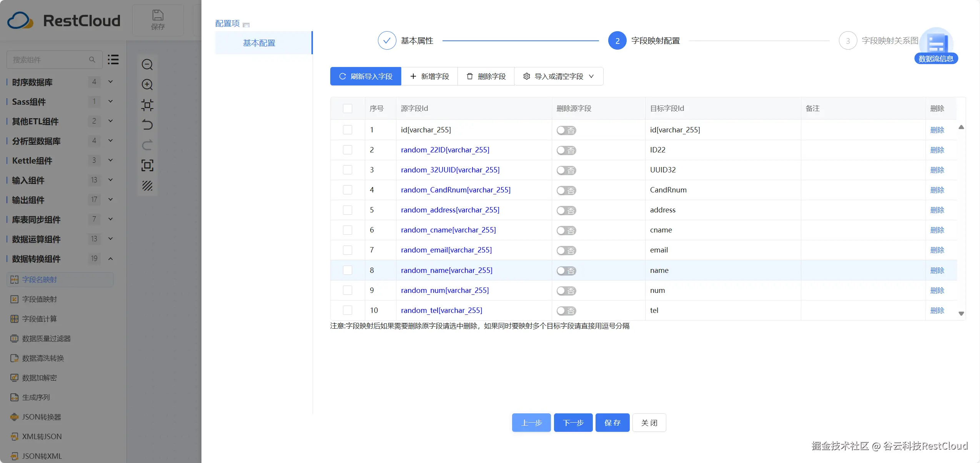Screen dimensions: 980x463
Task: Click the fullscreen frame icon
Action: pos(147,165)
